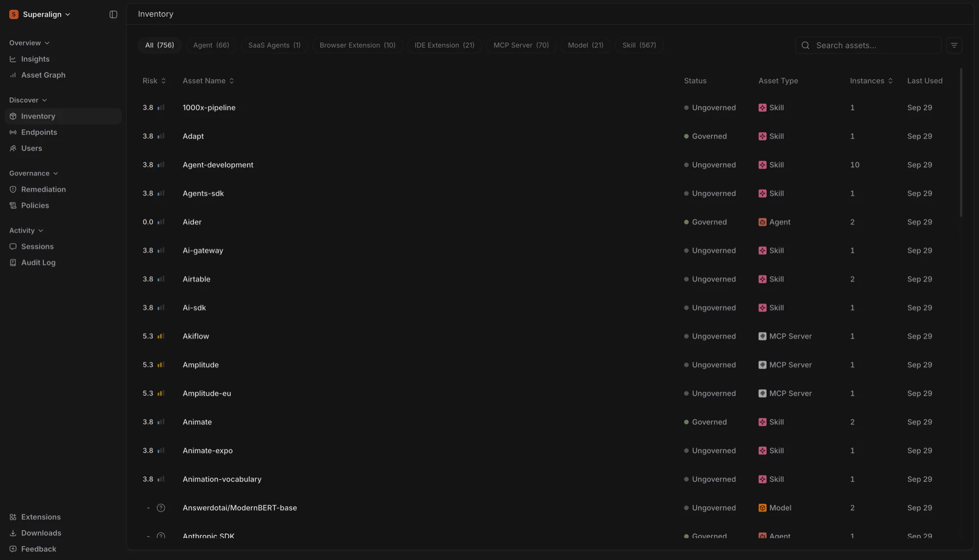979x560 pixels.
Task: Select the SaaS Agents (1) tab
Action: [274, 45]
